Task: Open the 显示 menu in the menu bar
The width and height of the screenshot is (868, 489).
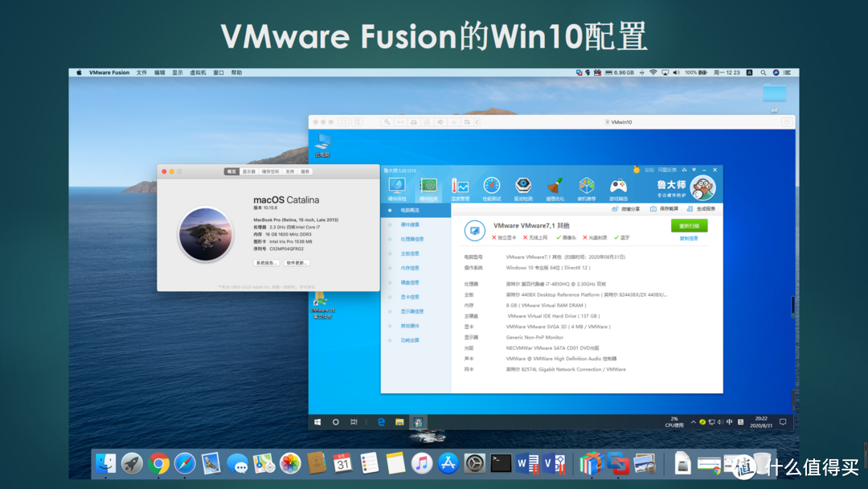Action: pos(177,72)
